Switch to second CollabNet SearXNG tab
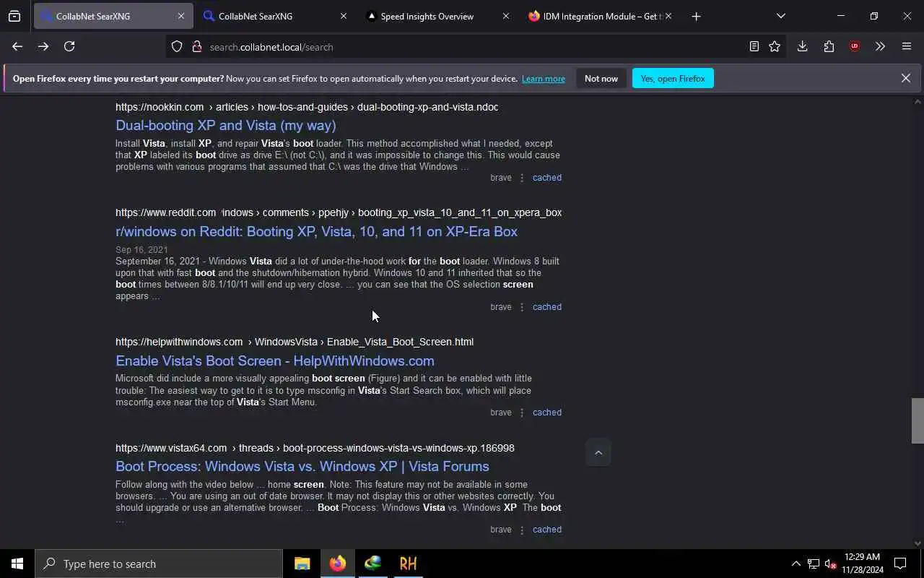Screen dimensions: 924x578 point(274,16)
